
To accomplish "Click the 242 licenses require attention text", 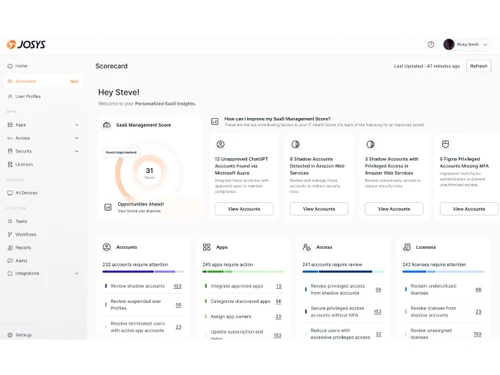I will 434,264.
